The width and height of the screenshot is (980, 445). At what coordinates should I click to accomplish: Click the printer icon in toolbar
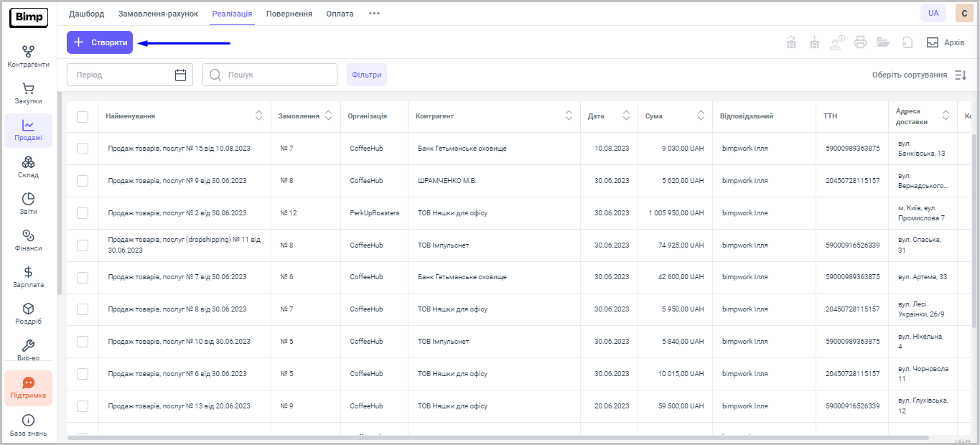(x=860, y=42)
